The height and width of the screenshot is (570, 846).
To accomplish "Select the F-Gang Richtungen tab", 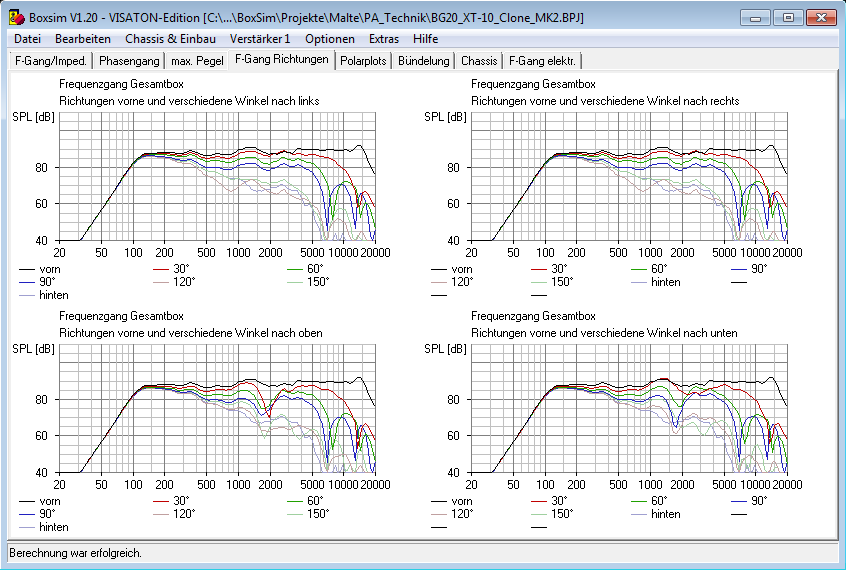I will [x=281, y=60].
